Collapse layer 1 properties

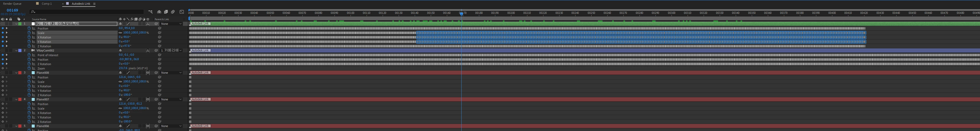16,24
